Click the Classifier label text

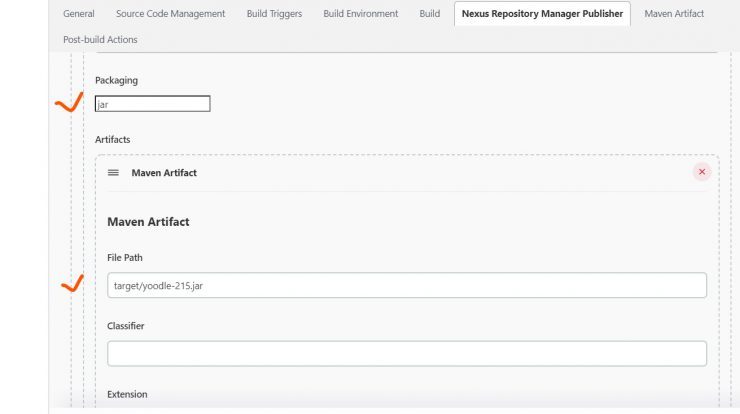(126, 326)
